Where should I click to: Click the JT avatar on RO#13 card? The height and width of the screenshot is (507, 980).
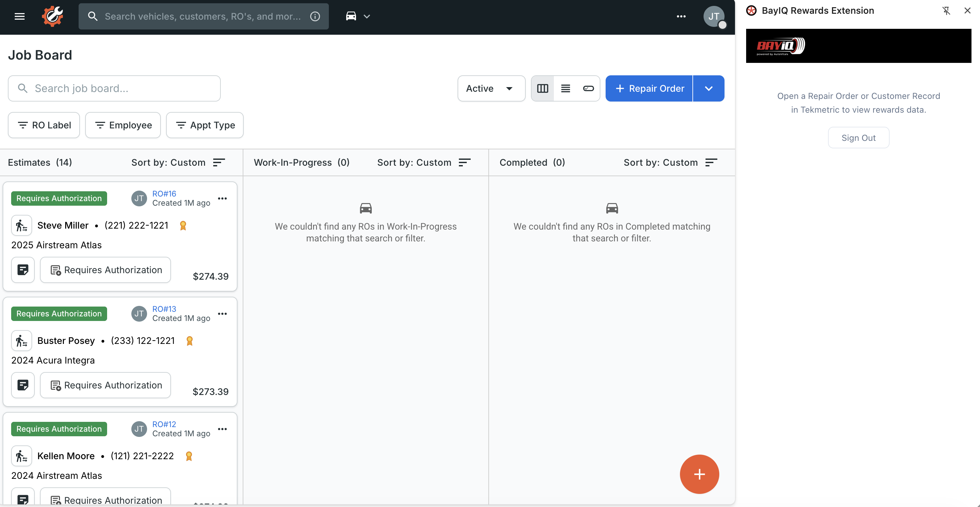coord(139,313)
